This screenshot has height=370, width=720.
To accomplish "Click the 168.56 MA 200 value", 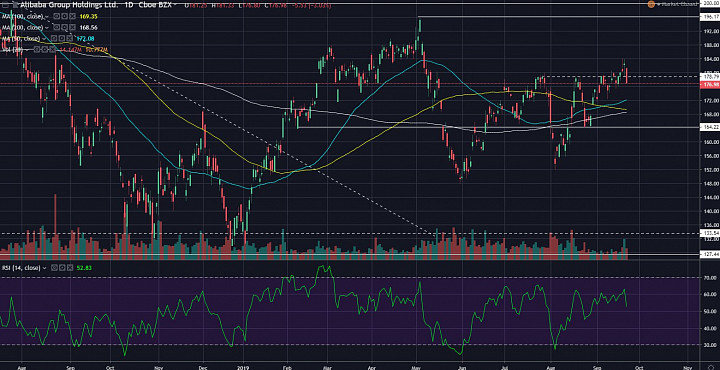I will (89, 27).
